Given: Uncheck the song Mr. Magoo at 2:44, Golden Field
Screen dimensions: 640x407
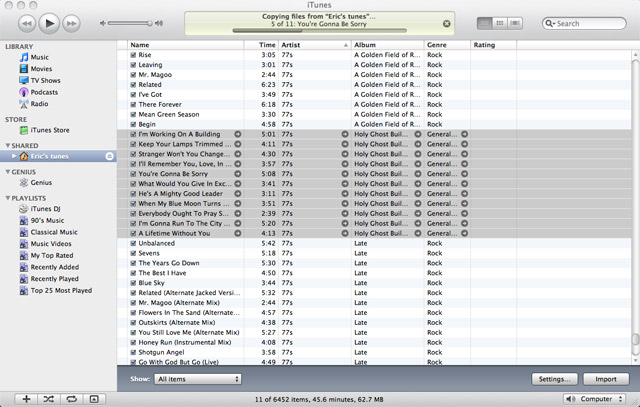Looking at the screenshot, I should click(133, 75).
